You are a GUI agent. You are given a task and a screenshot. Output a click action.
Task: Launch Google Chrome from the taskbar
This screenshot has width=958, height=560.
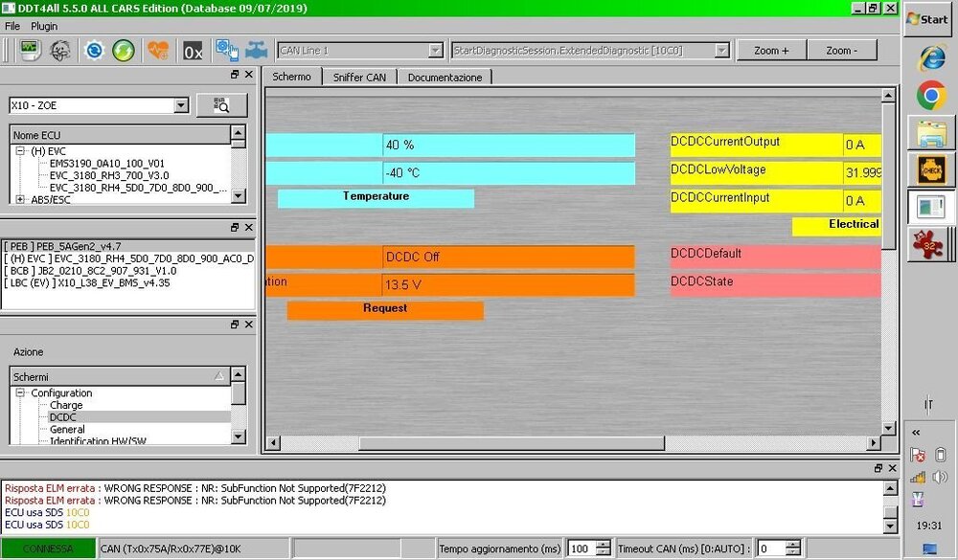931,95
